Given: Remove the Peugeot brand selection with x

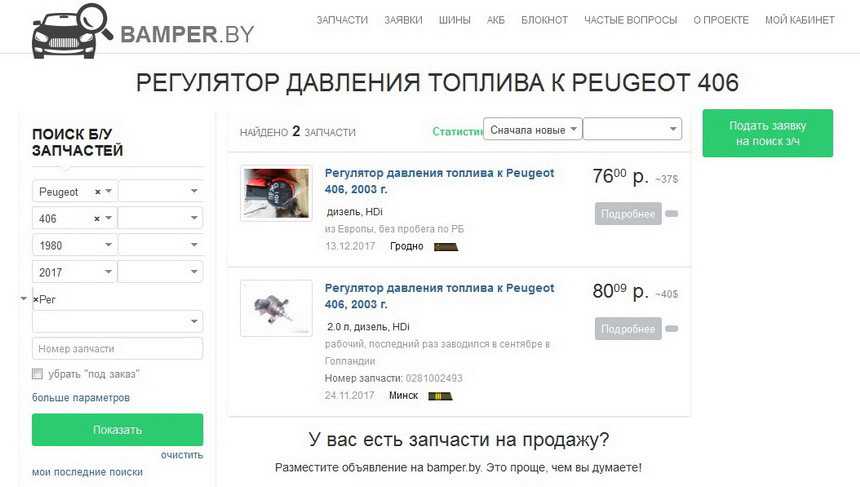Looking at the screenshot, I should point(98,192).
